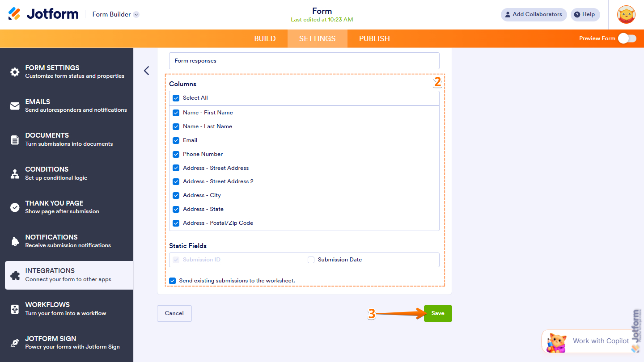Viewport: 644px width, 362px height.
Task: Collapse the integration panel with the left chevron
Action: click(x=146, y=71)
